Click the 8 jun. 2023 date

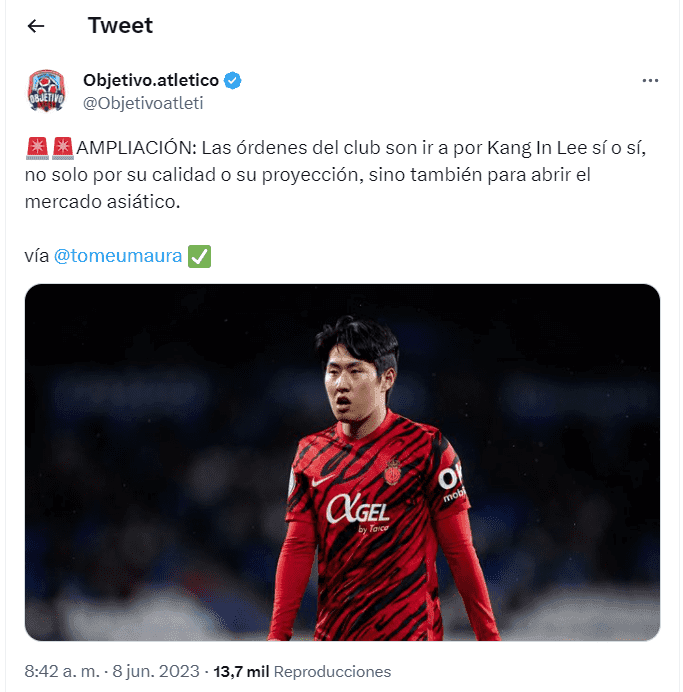pos(156,672)
